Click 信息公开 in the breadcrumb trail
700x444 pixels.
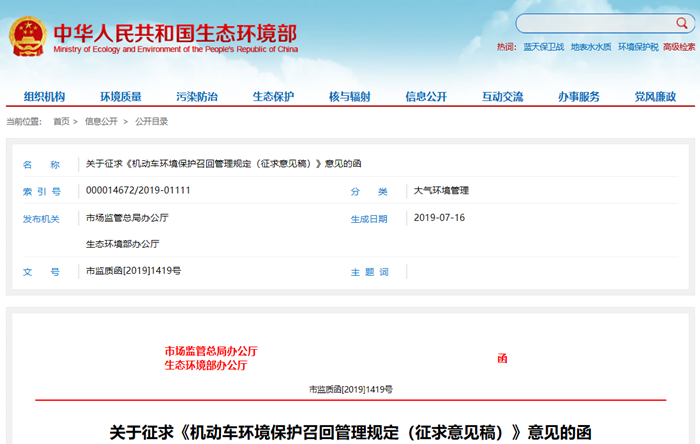tap(101, 121)
